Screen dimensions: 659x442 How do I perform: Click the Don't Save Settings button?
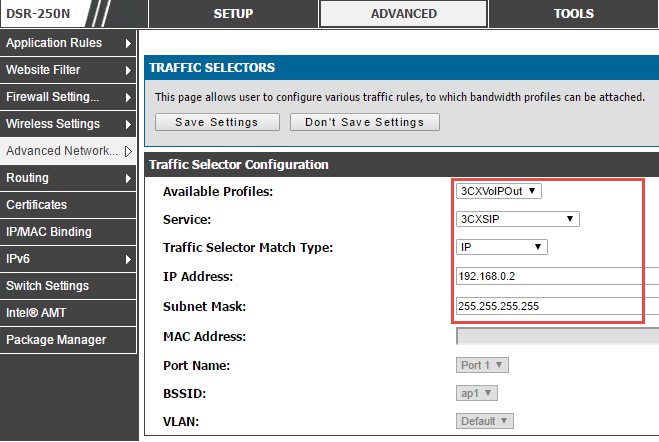pyautogui.click(x=364, y=122)
